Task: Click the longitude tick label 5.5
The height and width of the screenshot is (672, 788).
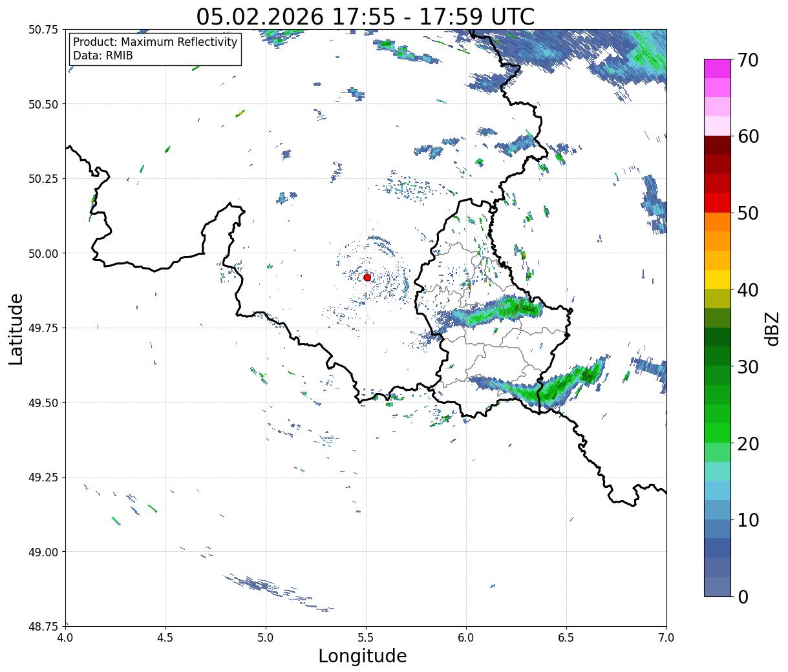Action: (366, 637)
